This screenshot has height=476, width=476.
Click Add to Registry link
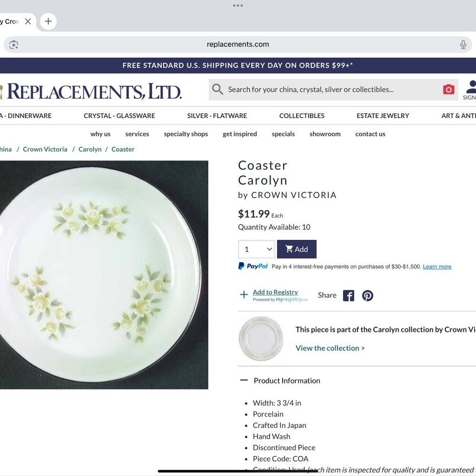[275, 292]
